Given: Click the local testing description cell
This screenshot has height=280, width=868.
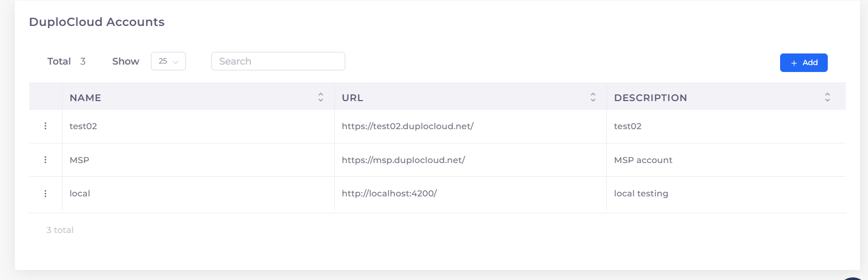Looking at the screenshot, I should point(641,194).
